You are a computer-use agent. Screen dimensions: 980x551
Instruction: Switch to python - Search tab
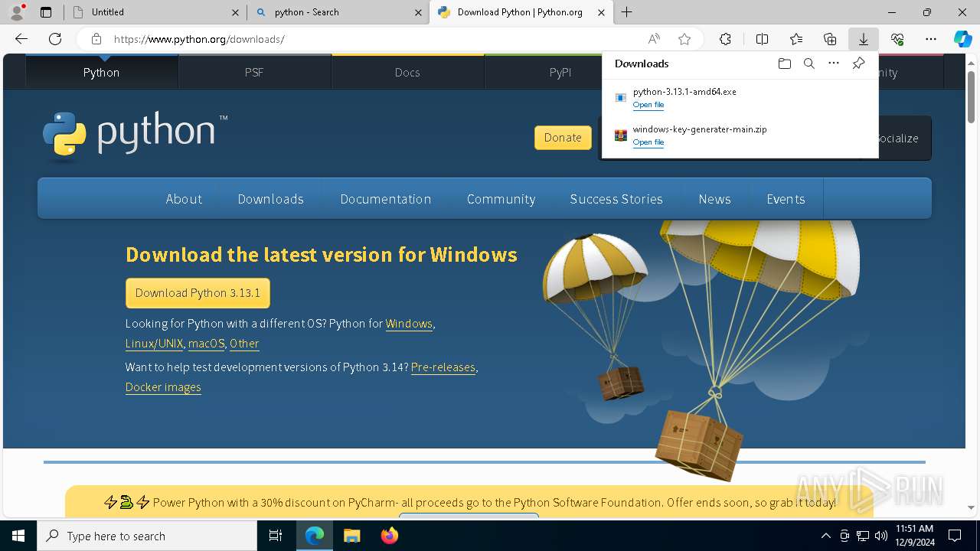click(x=338, y=12)
